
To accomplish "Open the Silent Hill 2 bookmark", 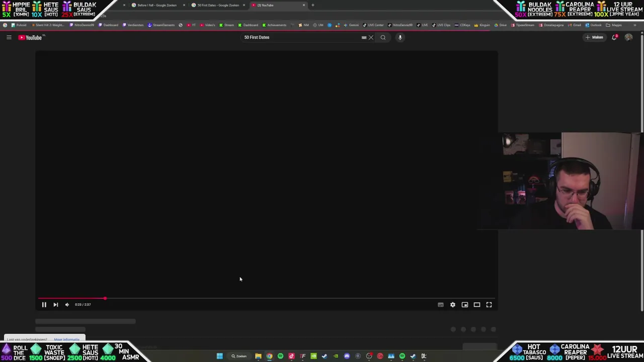I will point(47,25).
